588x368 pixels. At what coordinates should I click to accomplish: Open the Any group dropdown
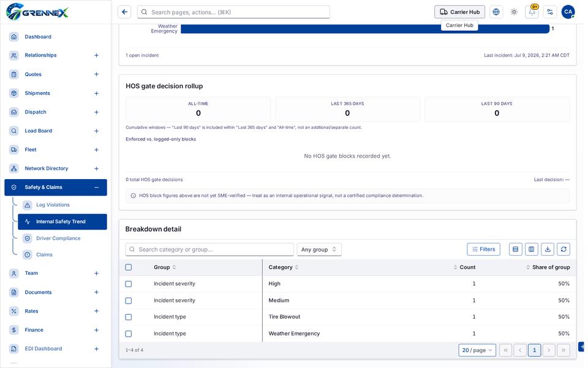tap(319, 250)
